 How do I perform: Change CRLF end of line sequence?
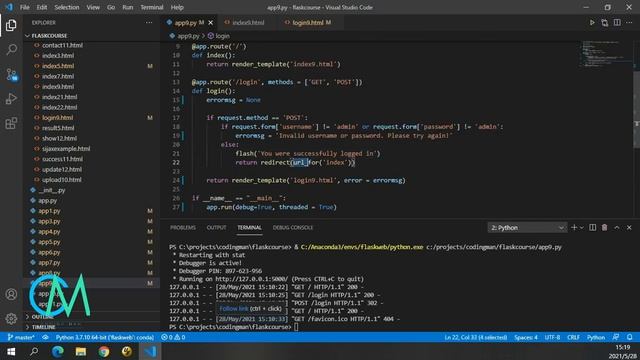point(573,337)
